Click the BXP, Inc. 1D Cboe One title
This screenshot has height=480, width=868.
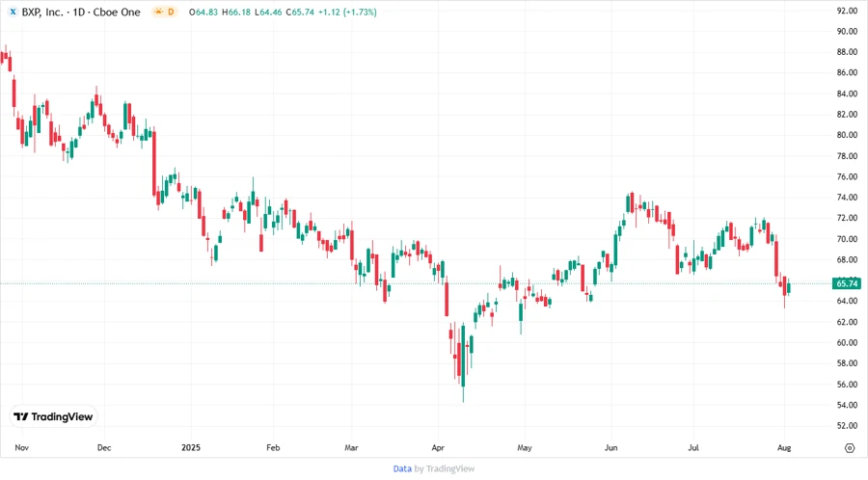81,13
